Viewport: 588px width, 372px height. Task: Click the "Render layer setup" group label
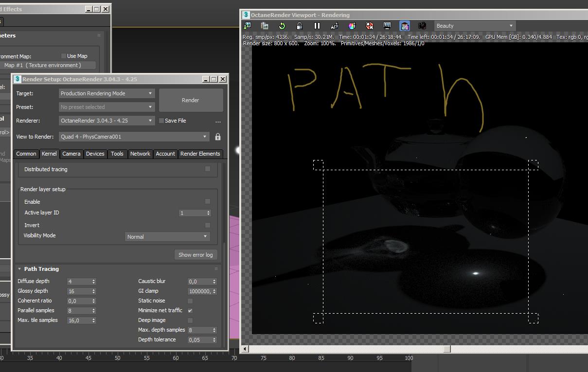43,189
